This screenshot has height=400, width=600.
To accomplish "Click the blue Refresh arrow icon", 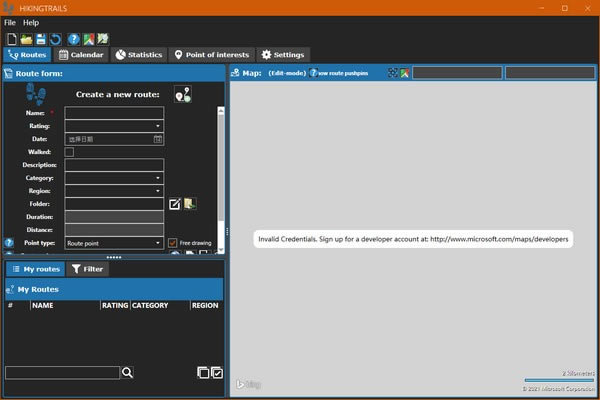I will [x=56, y=38].
